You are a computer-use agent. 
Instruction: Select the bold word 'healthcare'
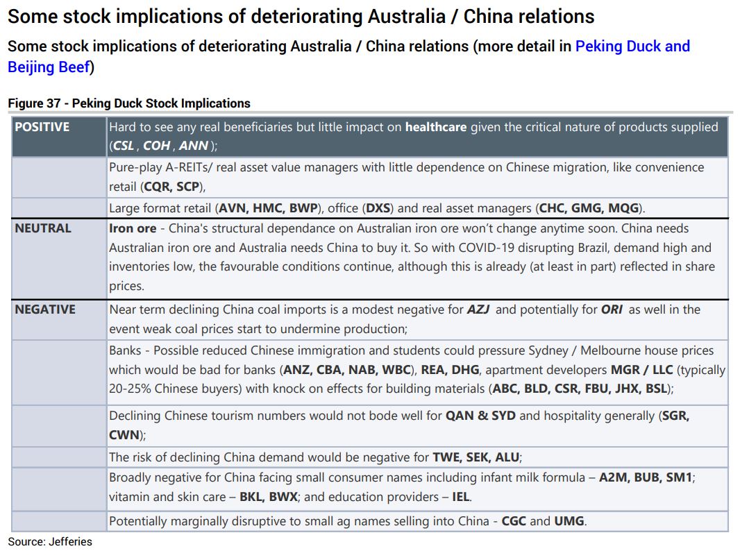coord(435,127)
